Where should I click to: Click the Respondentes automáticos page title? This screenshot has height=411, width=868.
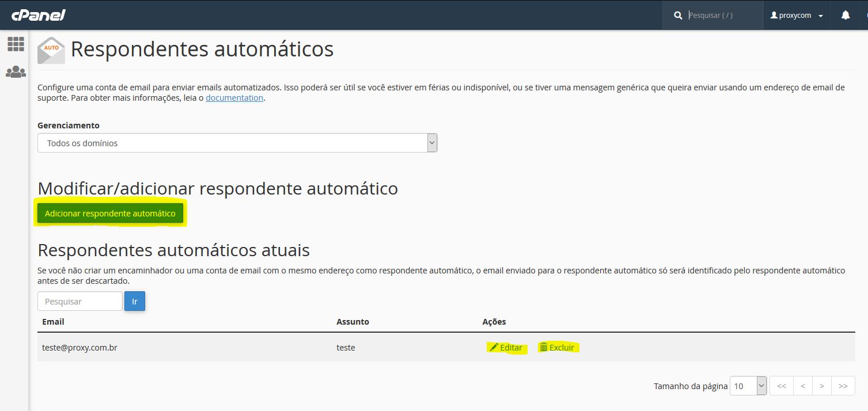[202, 50]
